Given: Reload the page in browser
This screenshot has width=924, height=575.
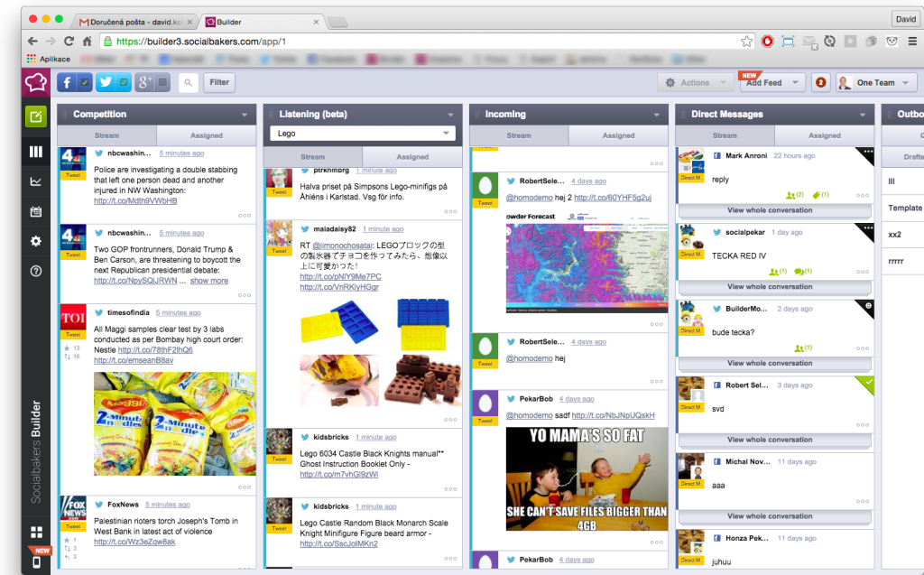Looking at the screenshot, I should click(69, 42).
